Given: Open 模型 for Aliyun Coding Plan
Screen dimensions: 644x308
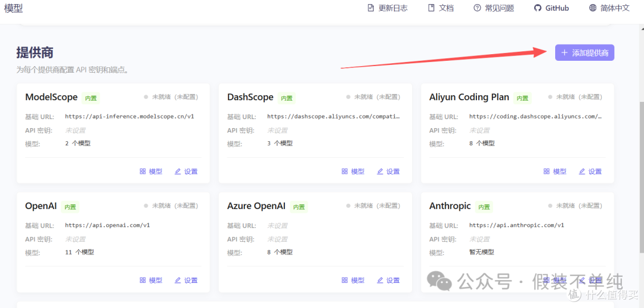Looking at the screenshot, I should (x=555, y=172).
